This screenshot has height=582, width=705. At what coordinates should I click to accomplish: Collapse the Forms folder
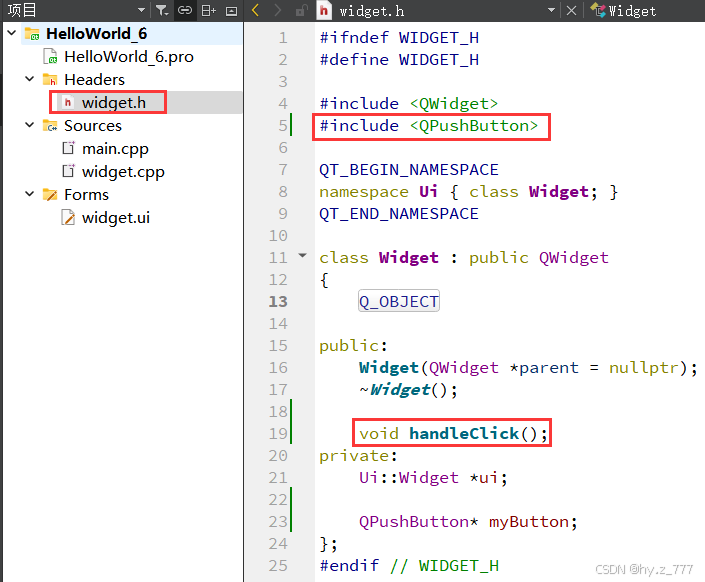[x=30, y=194]
